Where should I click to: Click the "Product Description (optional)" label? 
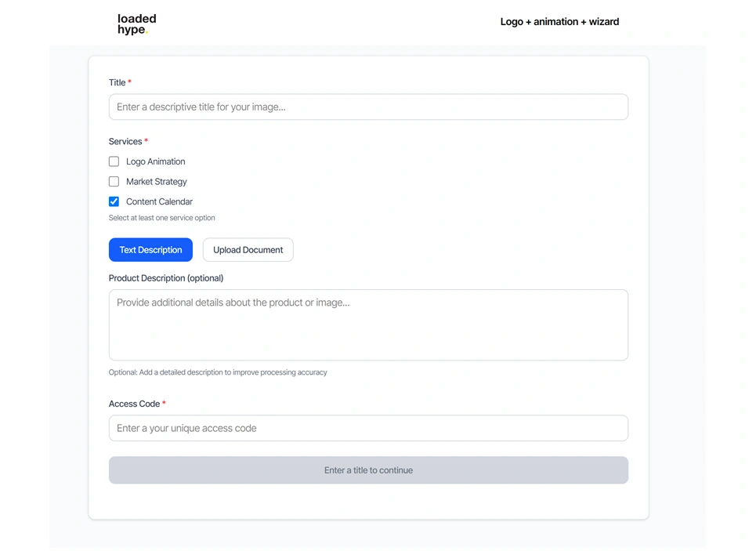(x=166, y=278)
